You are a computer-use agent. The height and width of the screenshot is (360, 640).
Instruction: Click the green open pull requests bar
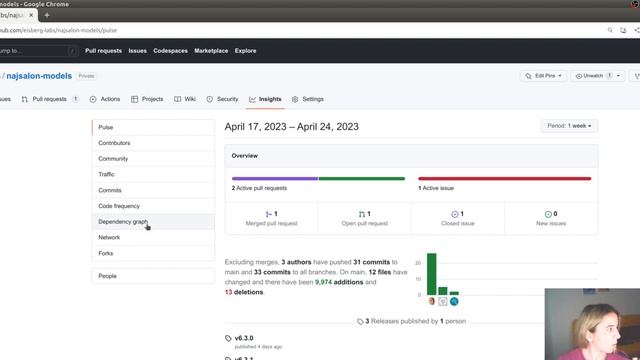[362, 178]
